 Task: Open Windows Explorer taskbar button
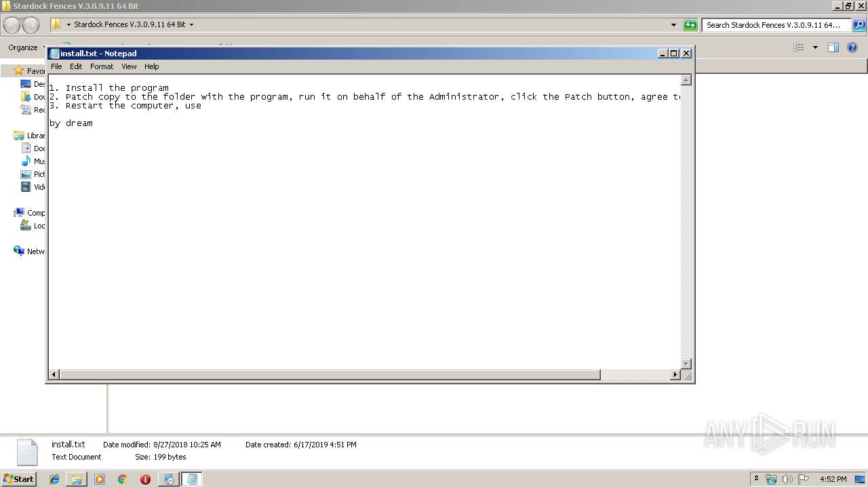point(77,479)
